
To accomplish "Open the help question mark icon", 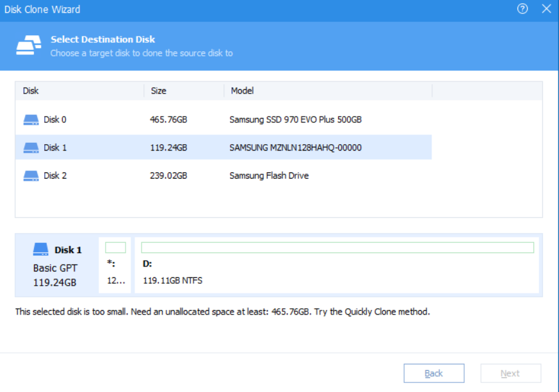I will pyautogui.click(x=523, y=9).
